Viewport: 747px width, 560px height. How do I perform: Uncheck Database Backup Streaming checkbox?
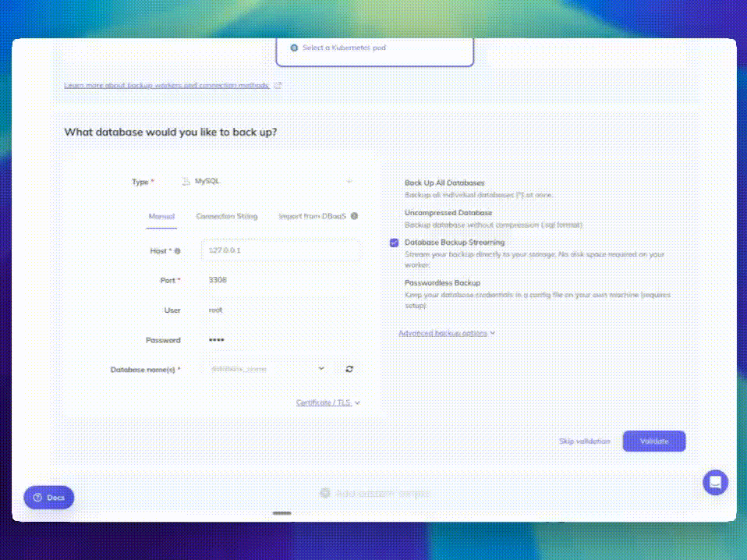pos(395,243)
